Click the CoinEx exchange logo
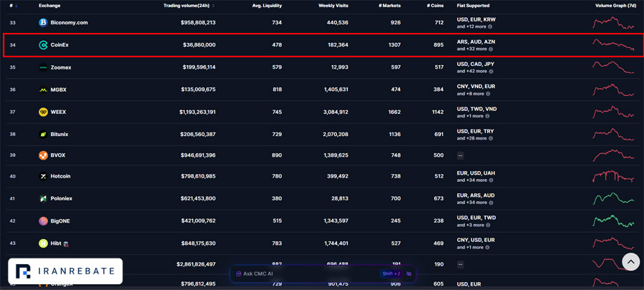This screenshot has height=290, width=644. click(43, 45)
